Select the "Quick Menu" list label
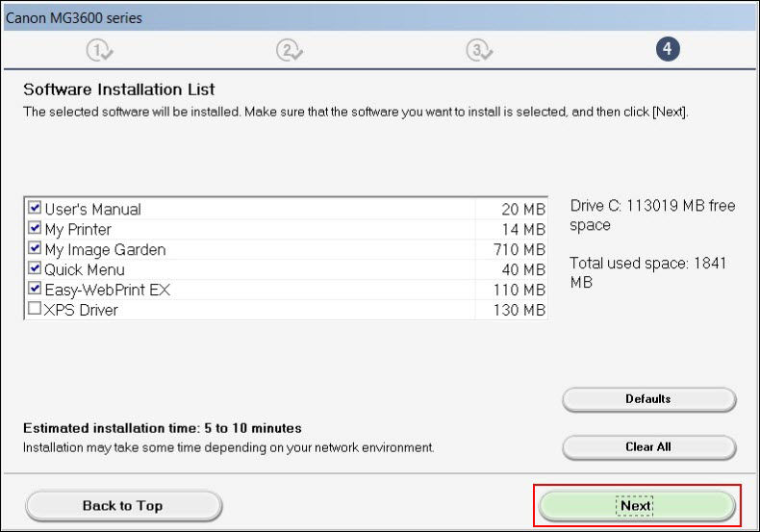Viewport: 760px width, 532px height. [x=85, y=270]
